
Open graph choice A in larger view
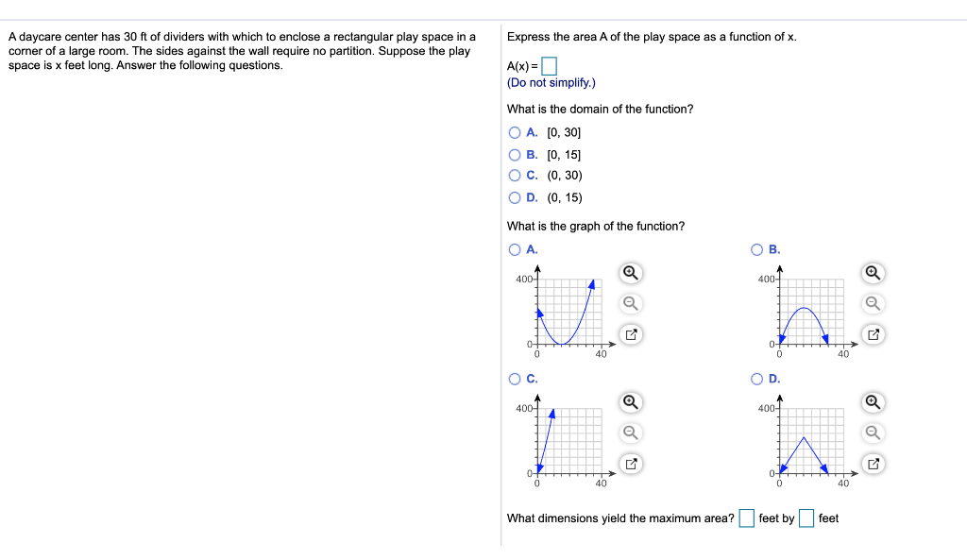(x=631, y=333)
